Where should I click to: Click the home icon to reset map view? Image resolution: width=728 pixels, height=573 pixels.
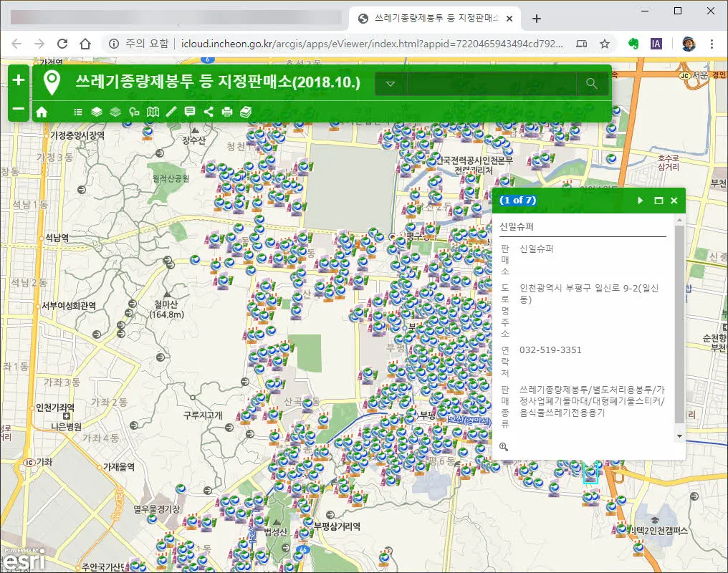coord(42,111)
